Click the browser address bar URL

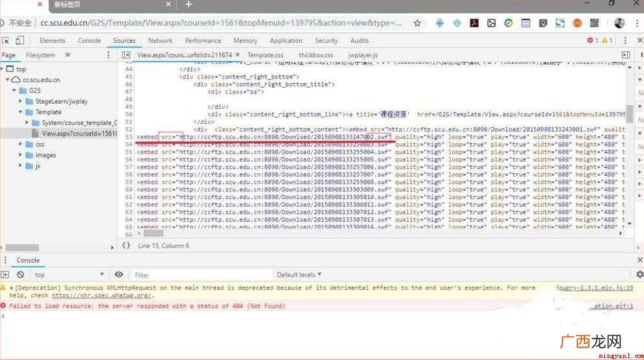(x=221, y=23)
